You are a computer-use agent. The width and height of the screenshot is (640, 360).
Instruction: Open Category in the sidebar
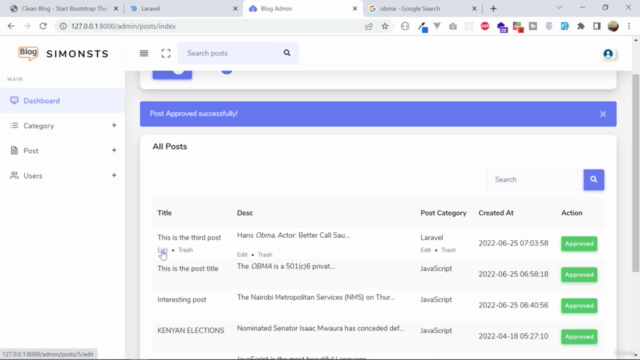[62, 126]
